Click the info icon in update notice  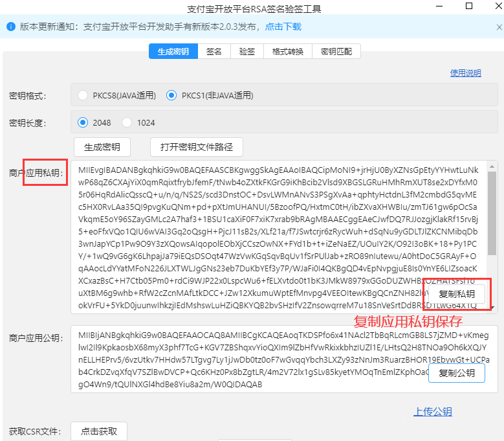(11, 27)
